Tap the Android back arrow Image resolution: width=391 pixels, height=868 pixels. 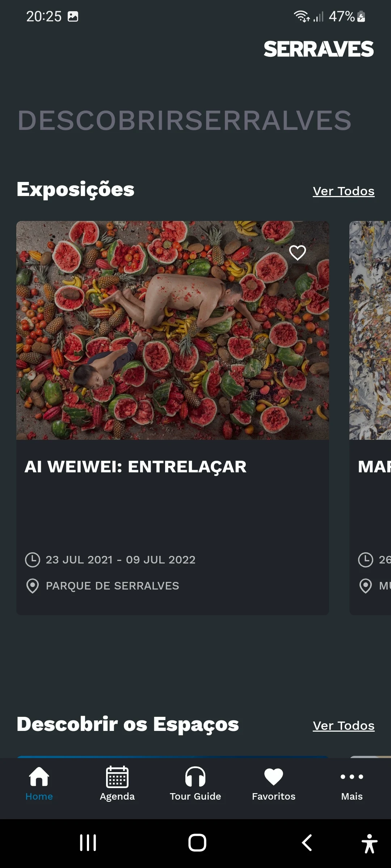(307, 843)
